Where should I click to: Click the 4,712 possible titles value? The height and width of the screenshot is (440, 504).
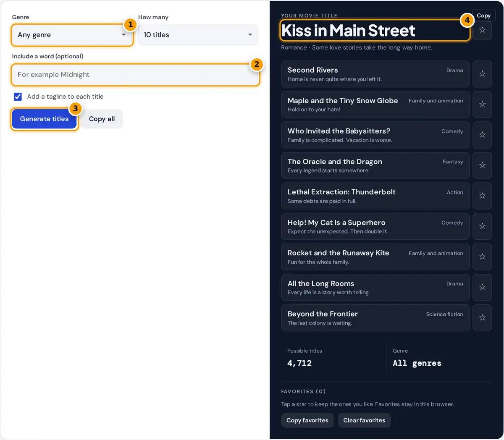[x=299, y=363]
